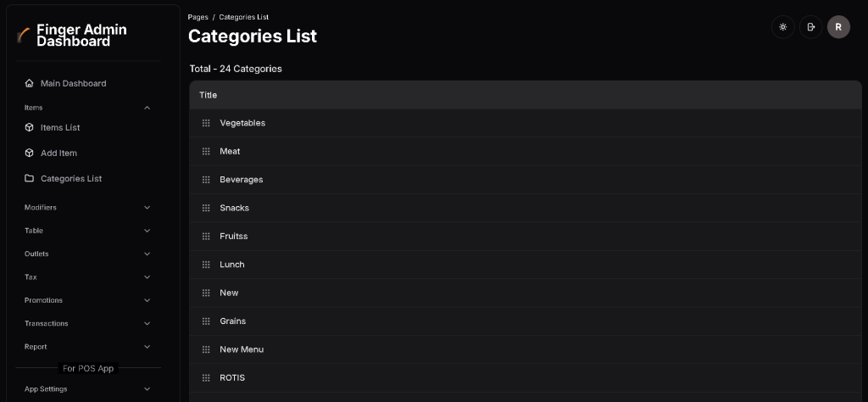Click the Main Dashboard home icon
Viewport: 868px width, 402px height.
tap(30, 83)
